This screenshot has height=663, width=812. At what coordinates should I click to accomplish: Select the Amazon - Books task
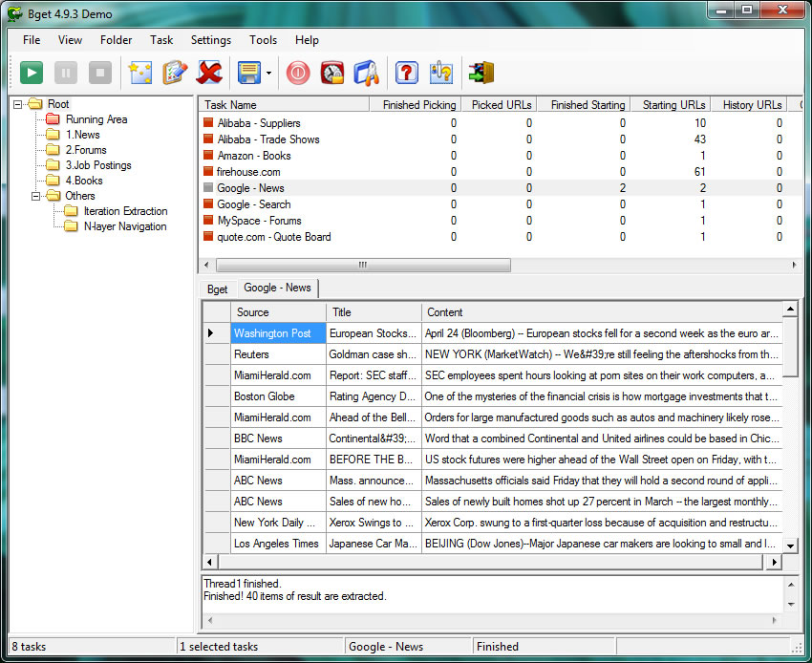(x=254, y=156)
